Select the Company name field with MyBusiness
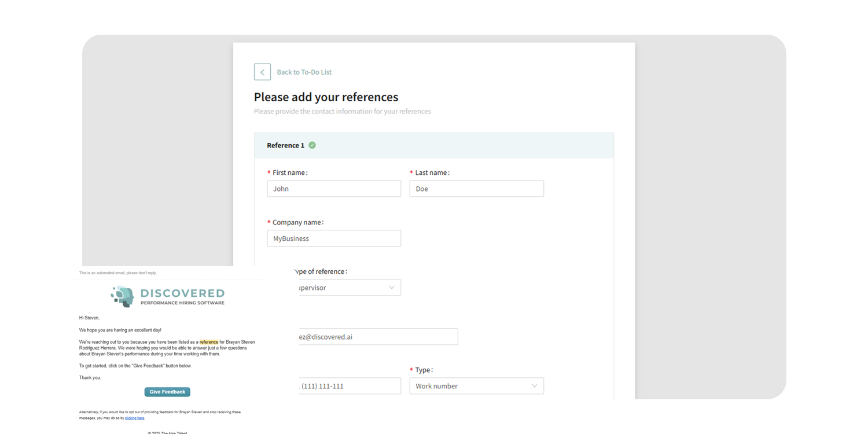868x434 pixels. (x=333, y=238)
